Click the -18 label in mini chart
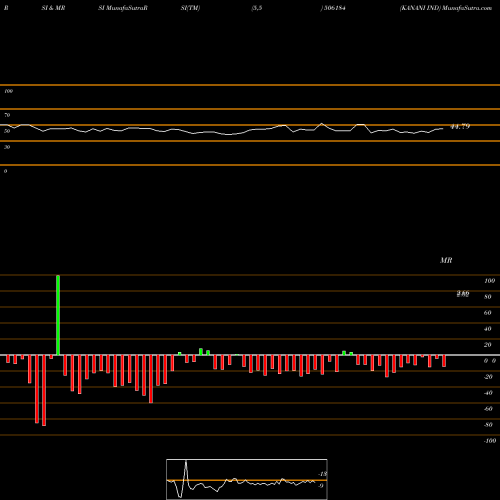Viewport: 500px width, 500px height. [323, 474]
